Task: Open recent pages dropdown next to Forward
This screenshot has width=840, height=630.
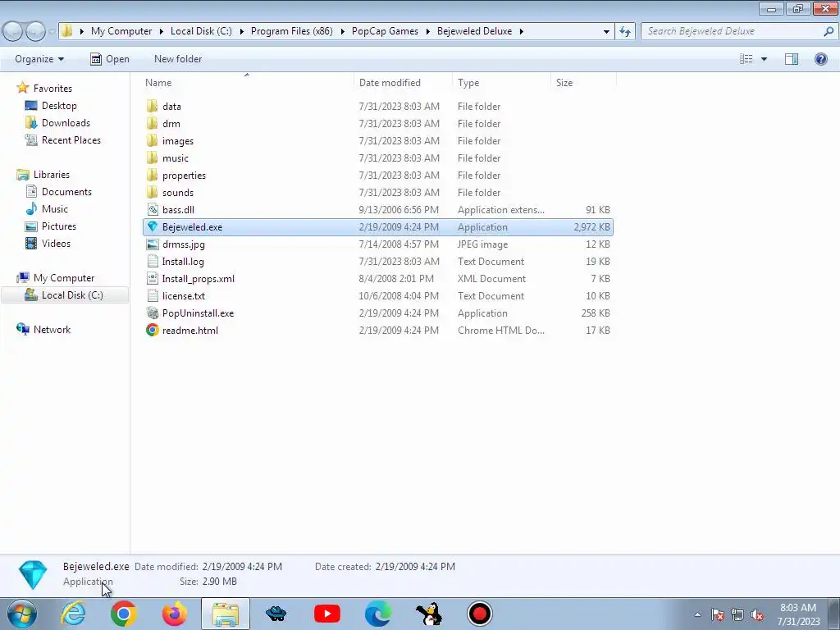Action: [52, 32]
